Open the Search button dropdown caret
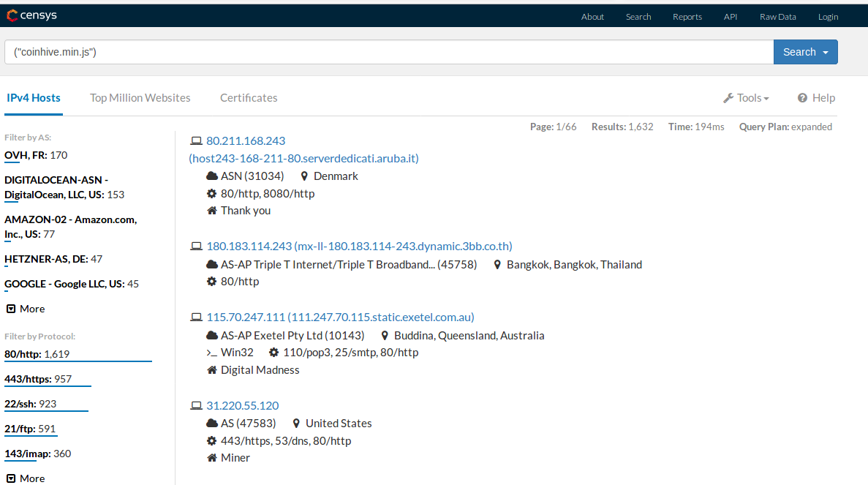The width and height of the screenshot is (868, 485). click(x=826, y=53)
